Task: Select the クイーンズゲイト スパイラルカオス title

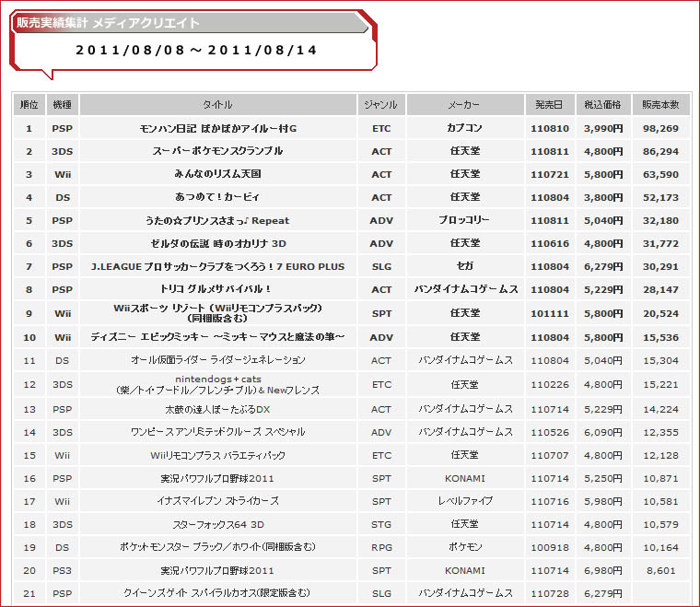Action: tap(217, 593)
